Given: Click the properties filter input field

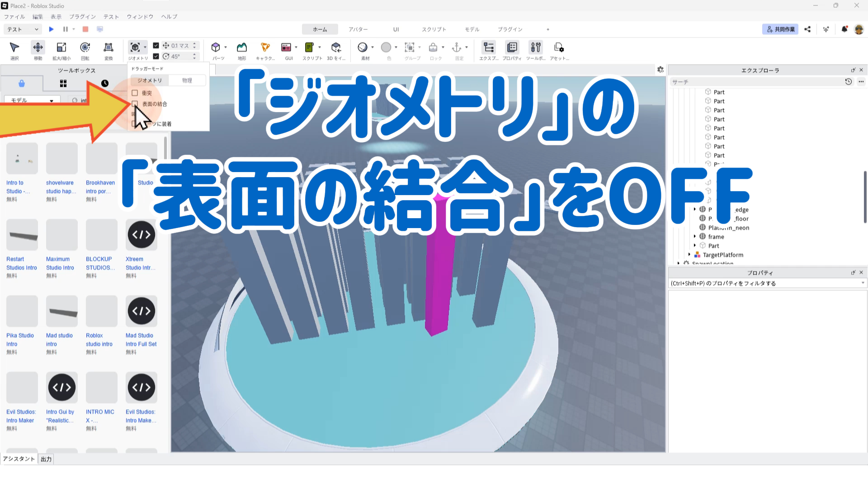Looking at the screenshot, I should [764, 283].
